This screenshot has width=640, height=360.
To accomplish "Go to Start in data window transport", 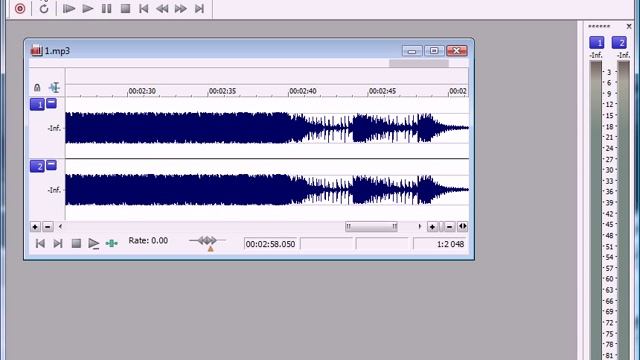I will (x=40, y=244).
